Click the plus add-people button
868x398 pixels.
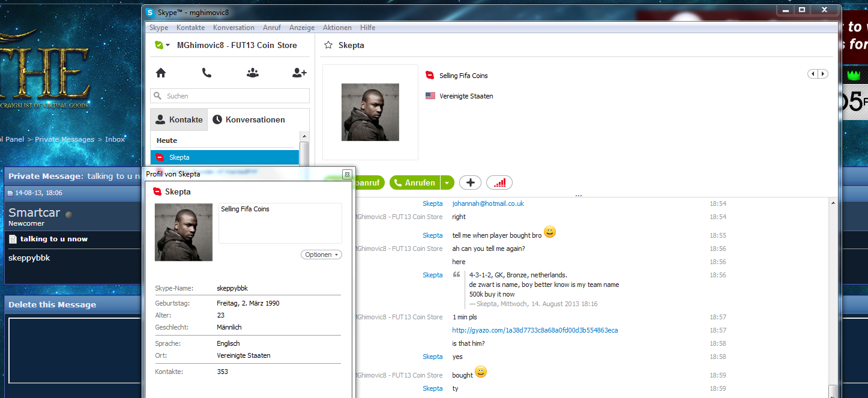(x=470, y=182)
